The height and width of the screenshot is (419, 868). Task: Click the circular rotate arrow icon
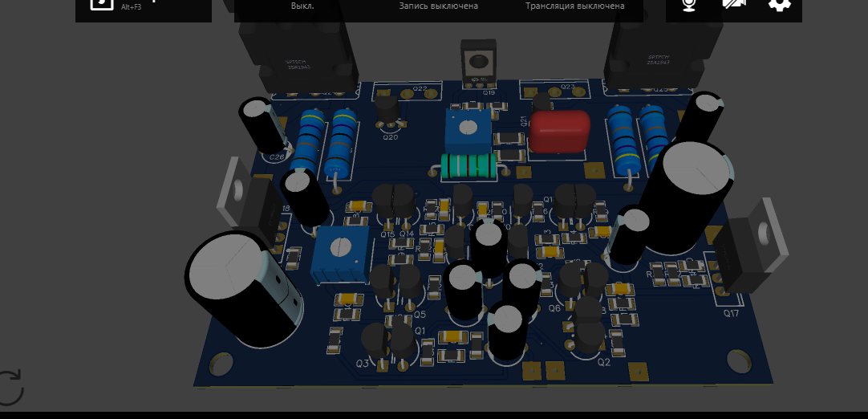coord(10,388)
